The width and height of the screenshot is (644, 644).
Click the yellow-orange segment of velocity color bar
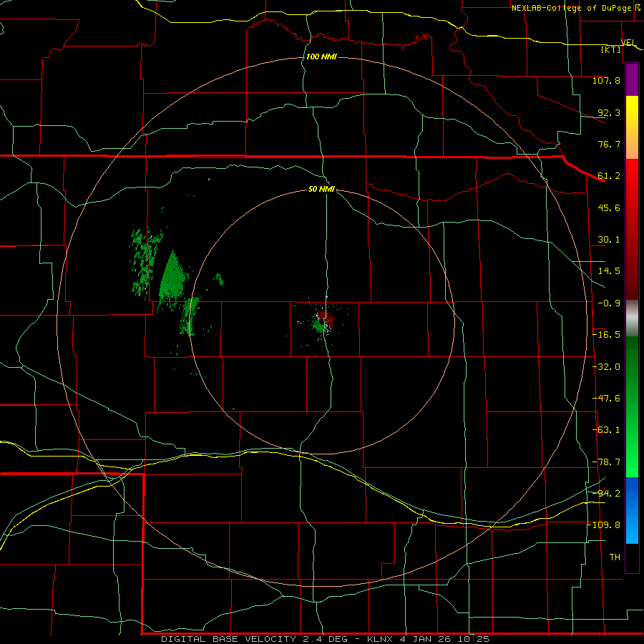click(x=632, y=127)
